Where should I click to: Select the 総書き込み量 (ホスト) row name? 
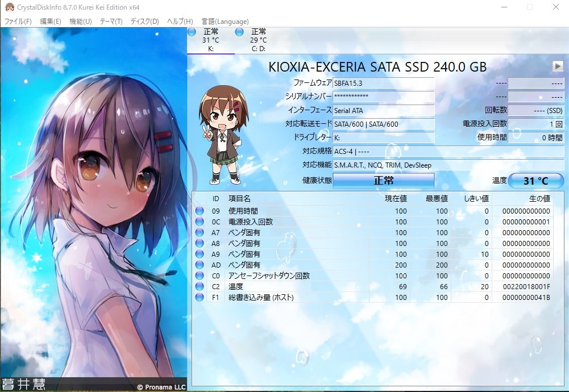(261, 298)
